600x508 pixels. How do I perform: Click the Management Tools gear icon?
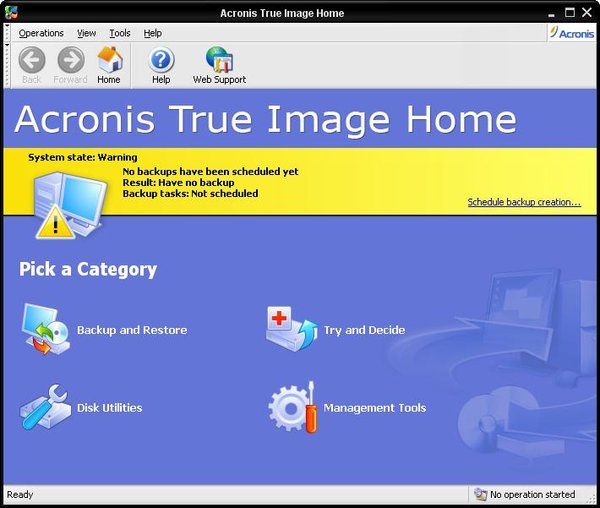pyautogui.click(x=293, y=407)
